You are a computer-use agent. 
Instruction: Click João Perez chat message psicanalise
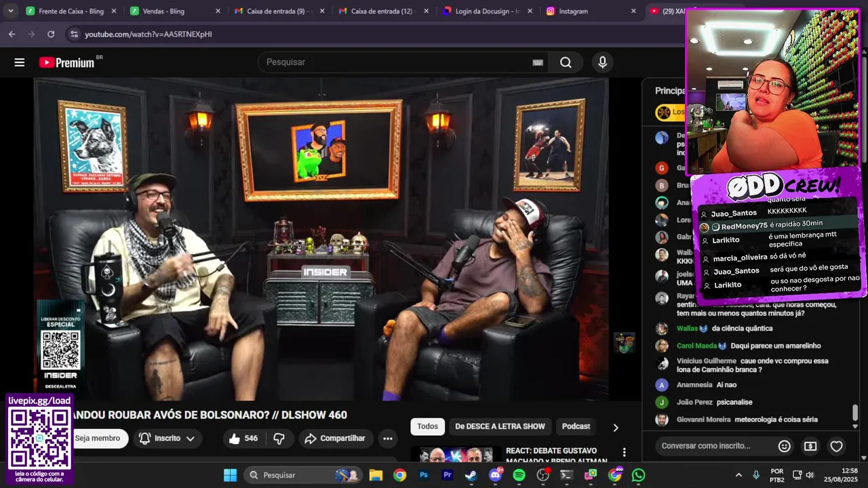pos(734,403)
